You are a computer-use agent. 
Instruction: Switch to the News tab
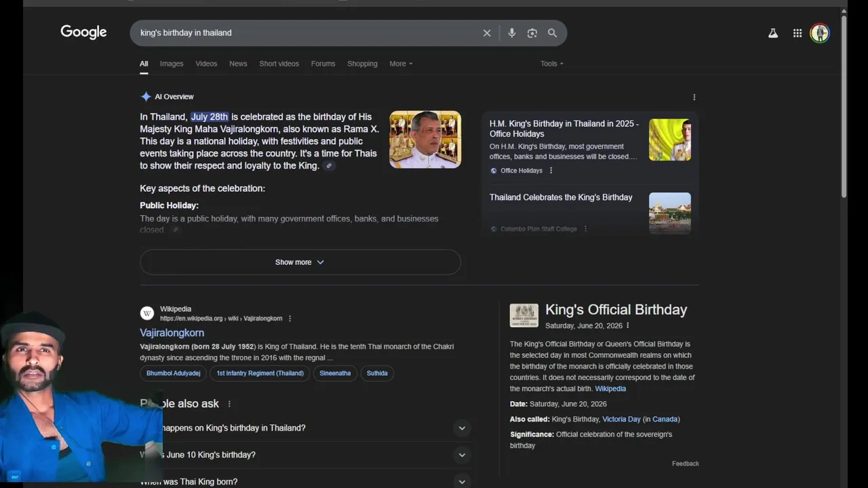click(x=238, y=64)
